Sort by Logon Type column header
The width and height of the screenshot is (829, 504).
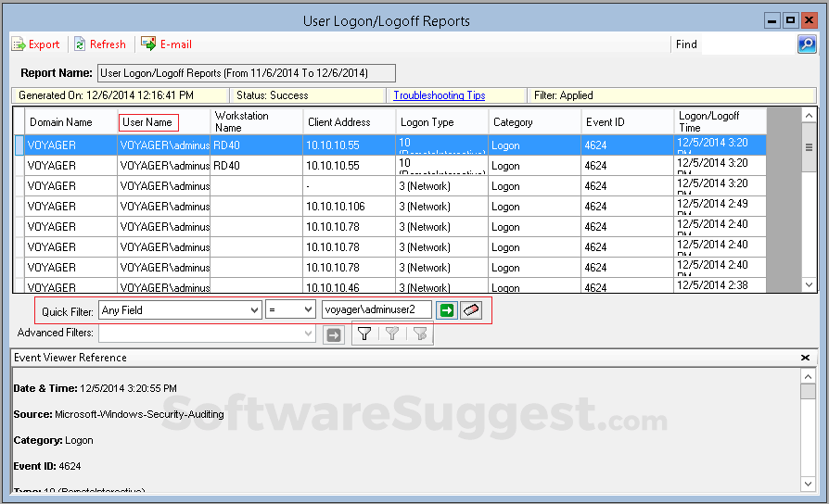click(442, 122)
